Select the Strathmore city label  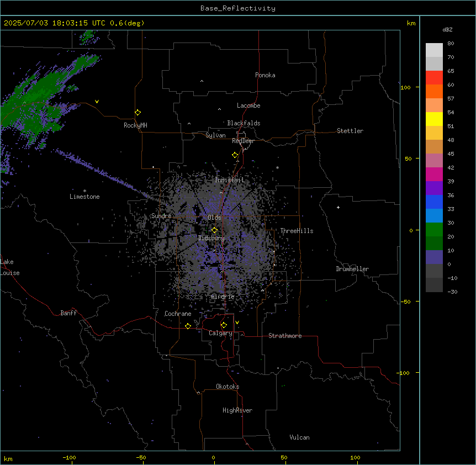pos(285,336)
